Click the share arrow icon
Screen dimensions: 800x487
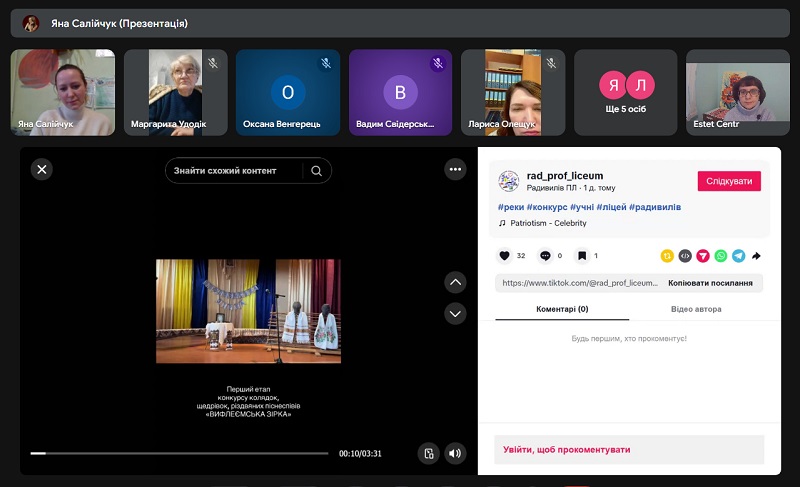coord(757,256)
